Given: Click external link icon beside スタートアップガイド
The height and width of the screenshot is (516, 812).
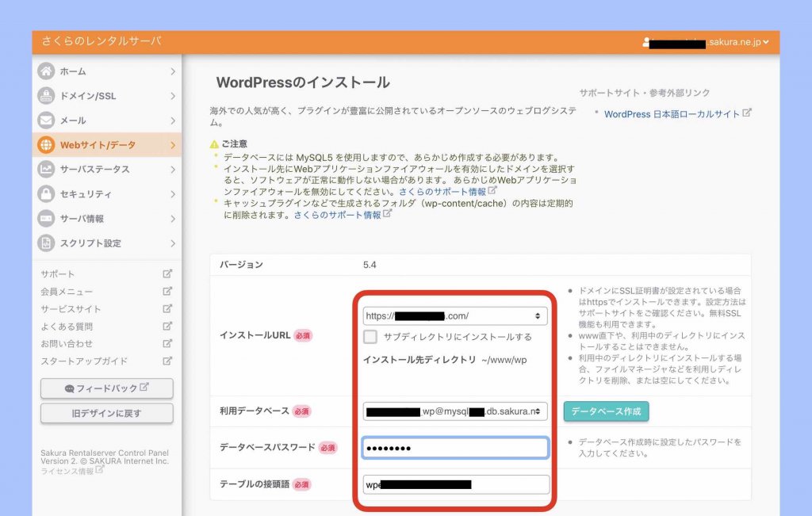Looking at the screenshot, I should tap(167, 361).
